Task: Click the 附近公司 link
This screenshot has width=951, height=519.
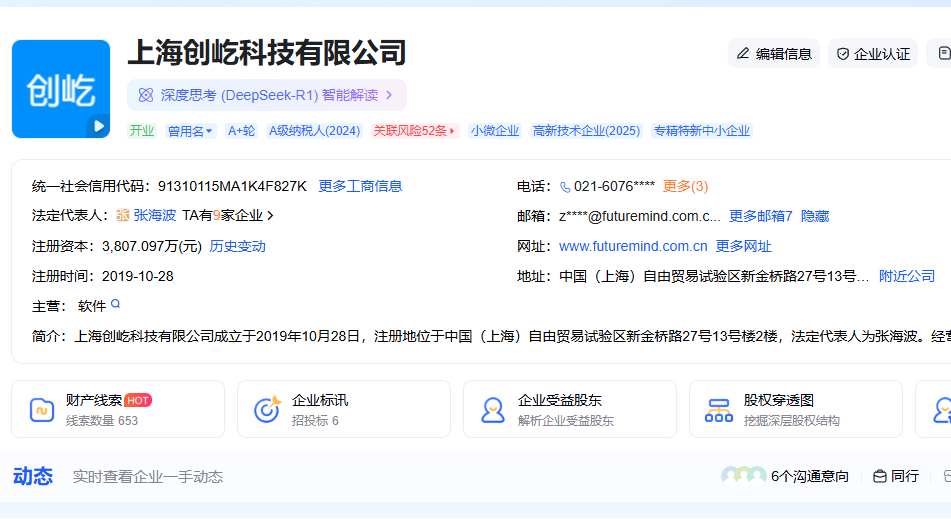Action: pos(907,276)
